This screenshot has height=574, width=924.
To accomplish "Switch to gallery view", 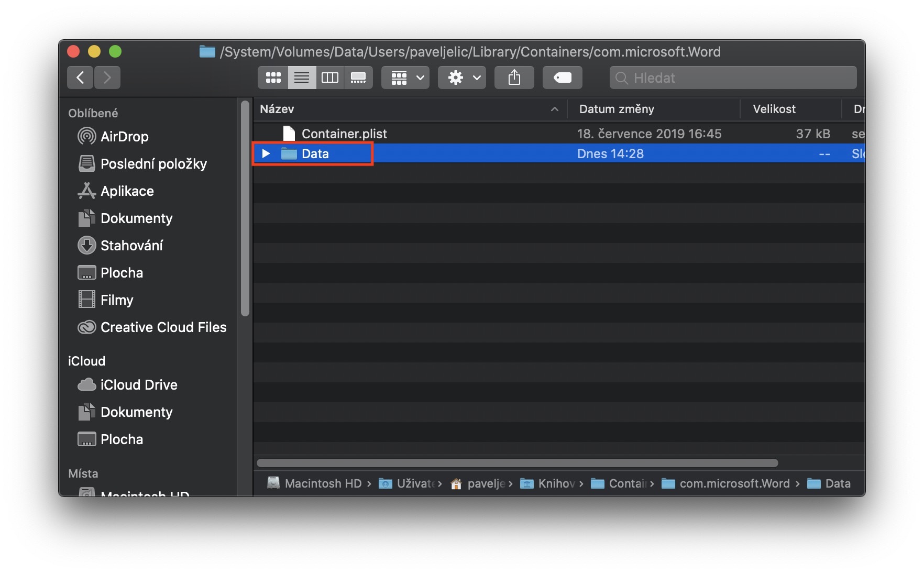I will pos(358,78).
